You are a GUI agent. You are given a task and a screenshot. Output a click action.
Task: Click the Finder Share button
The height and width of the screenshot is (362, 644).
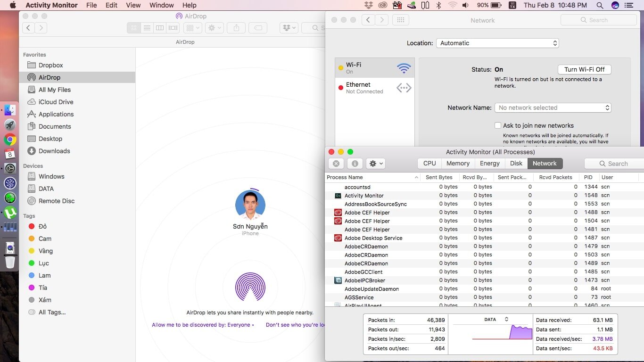(236, 28)
